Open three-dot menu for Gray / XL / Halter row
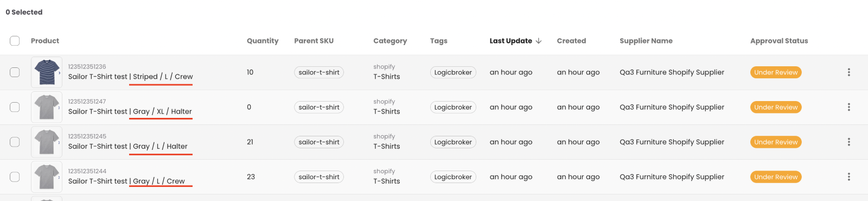The image size is (868, 201). point(848,107)
